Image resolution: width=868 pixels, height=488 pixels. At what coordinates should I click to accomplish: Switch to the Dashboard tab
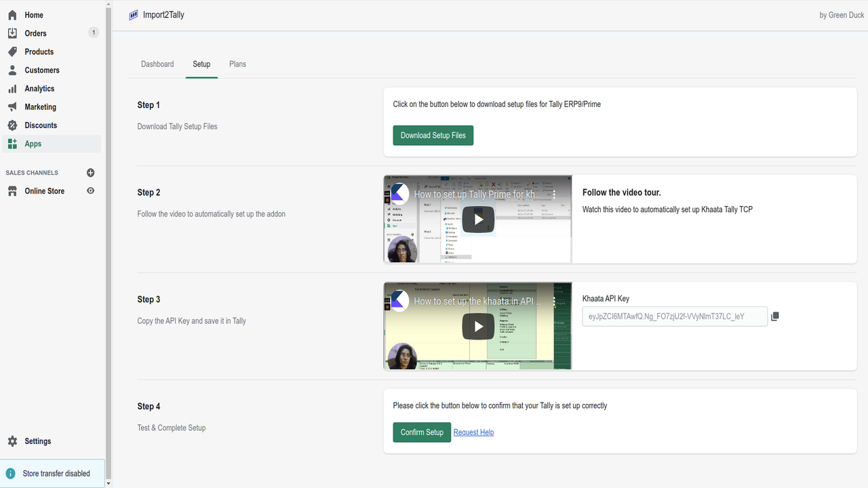pos(157,64)
